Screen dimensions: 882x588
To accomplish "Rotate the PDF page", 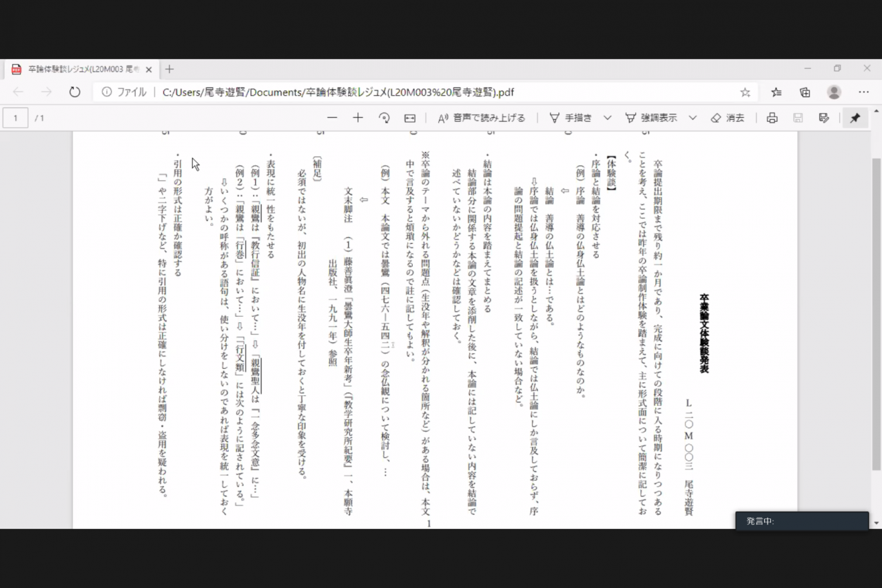I will click(x=384, y=118).
